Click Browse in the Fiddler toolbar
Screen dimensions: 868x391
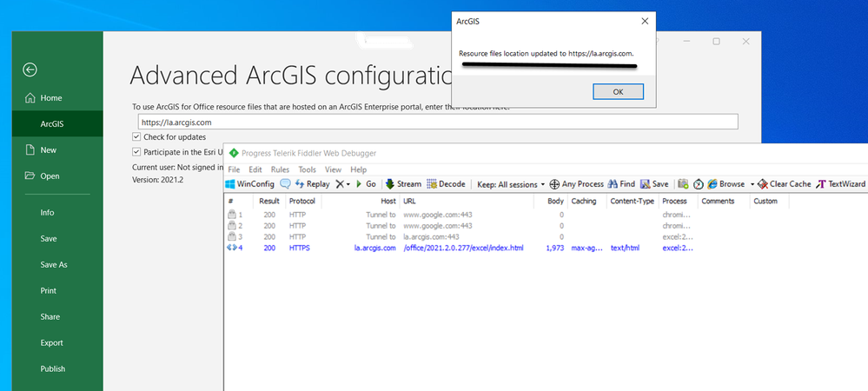tap(726, 184)
